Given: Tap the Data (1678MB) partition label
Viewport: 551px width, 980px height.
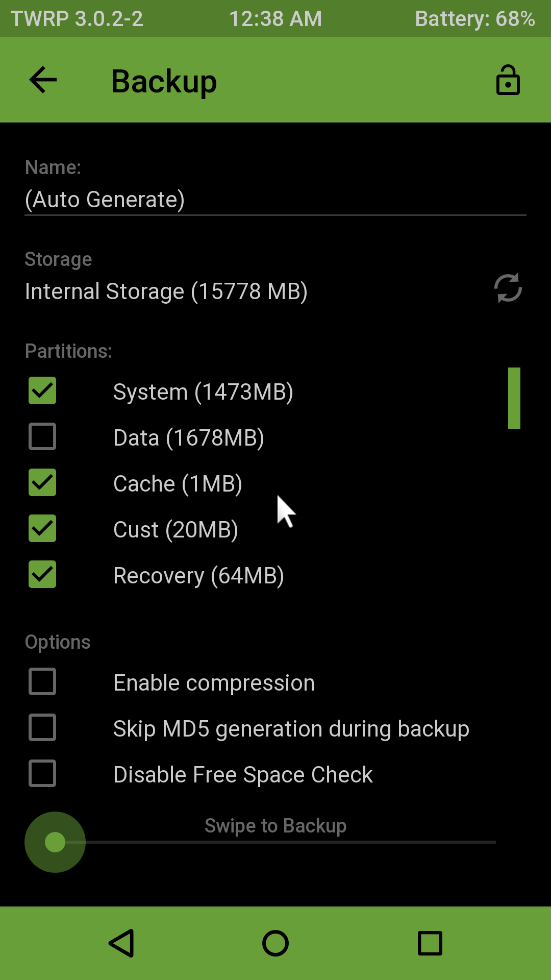Looking at the screenshot, I should click(189, 438).
